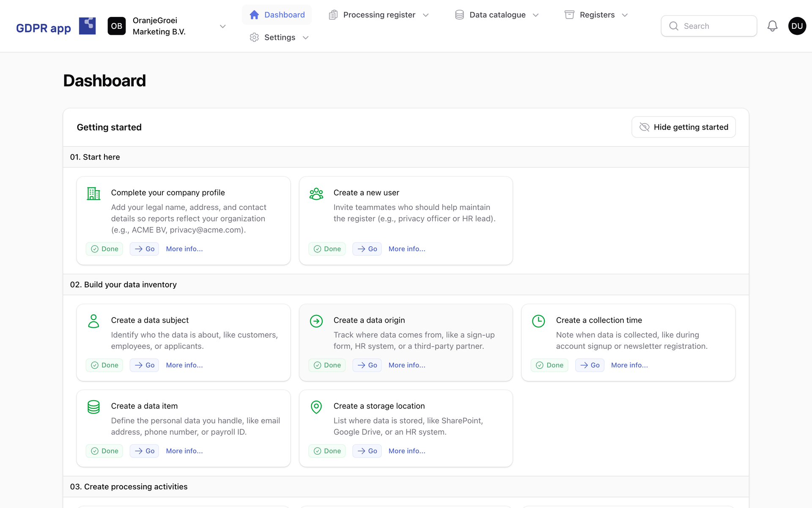The image size is (812, 508).
Task: Open the notifications bell
Action: click(772, 26)
